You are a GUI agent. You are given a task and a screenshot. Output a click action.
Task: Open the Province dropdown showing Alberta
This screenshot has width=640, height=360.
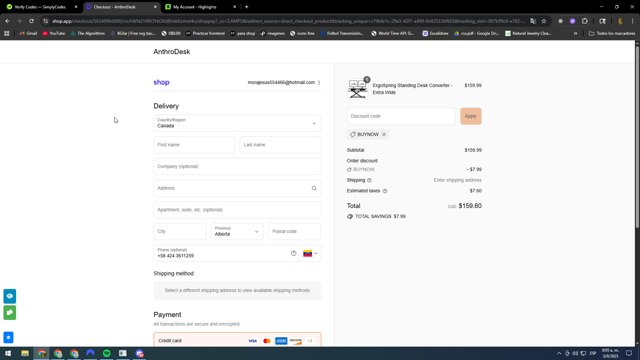(x=237, y=231)
